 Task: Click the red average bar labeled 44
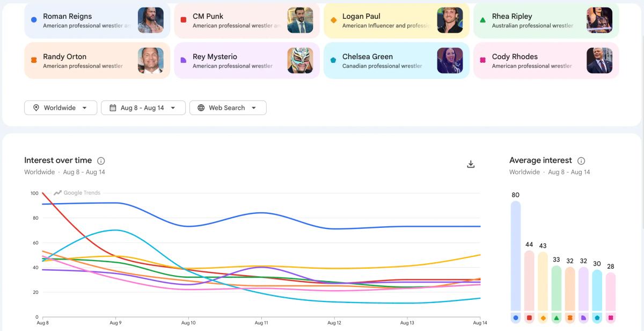[x=530, y=280]
